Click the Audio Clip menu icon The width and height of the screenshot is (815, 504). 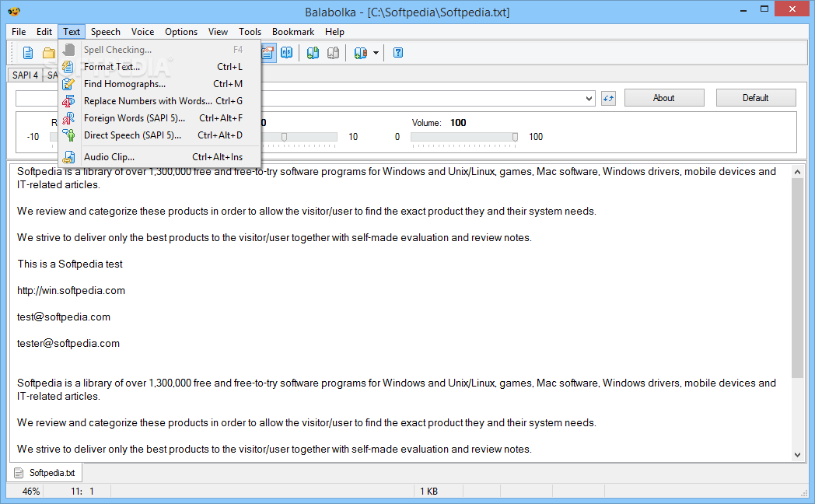click(68, 157)
